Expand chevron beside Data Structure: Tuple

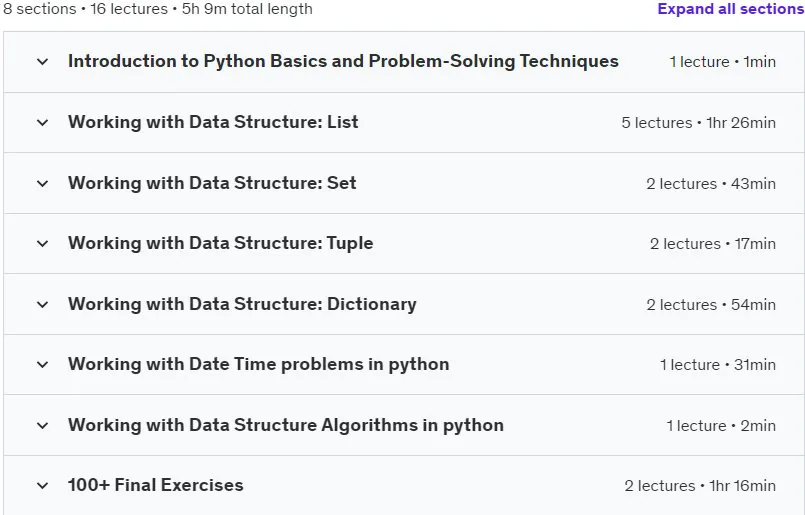pyautogui.click(x=43, y=243)
